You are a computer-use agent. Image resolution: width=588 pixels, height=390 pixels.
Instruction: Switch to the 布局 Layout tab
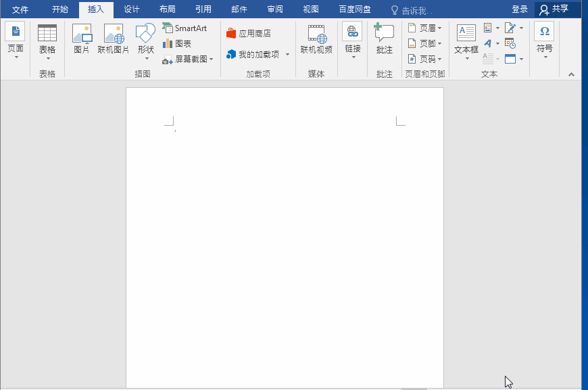(167, 9)
